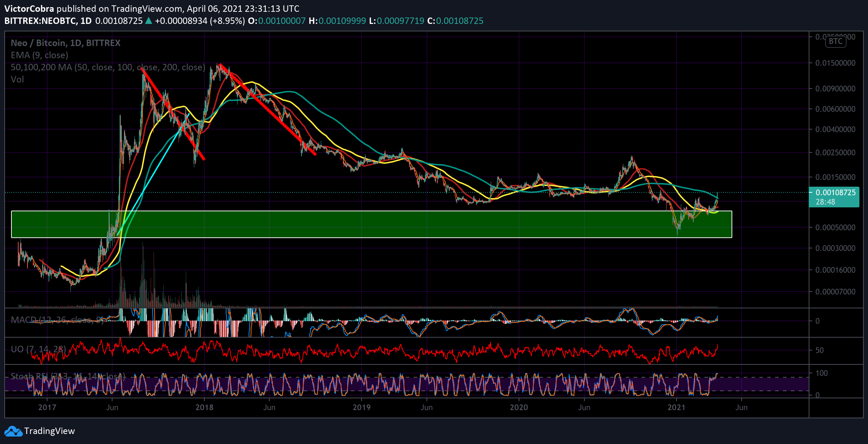
Task: Click the cyan trend line drawing
Action: [x=153, y=175]
